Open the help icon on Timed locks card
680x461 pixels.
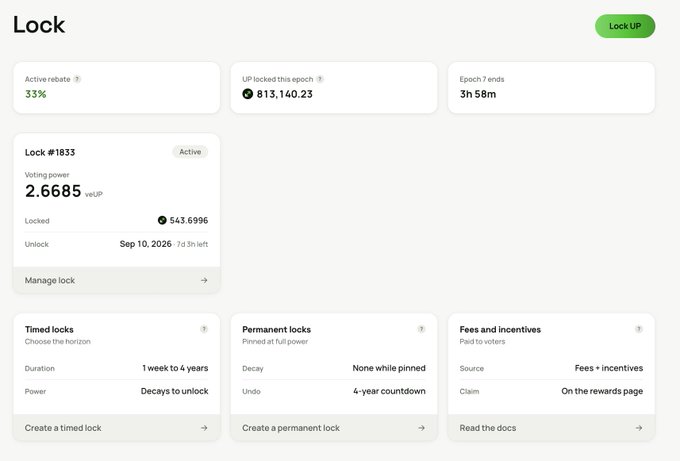pos(204,329)
